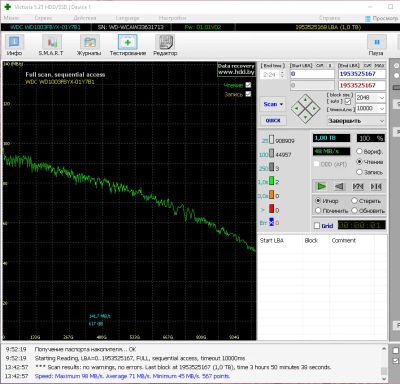Toggle the Grid checkbox

tap(317, 226)
